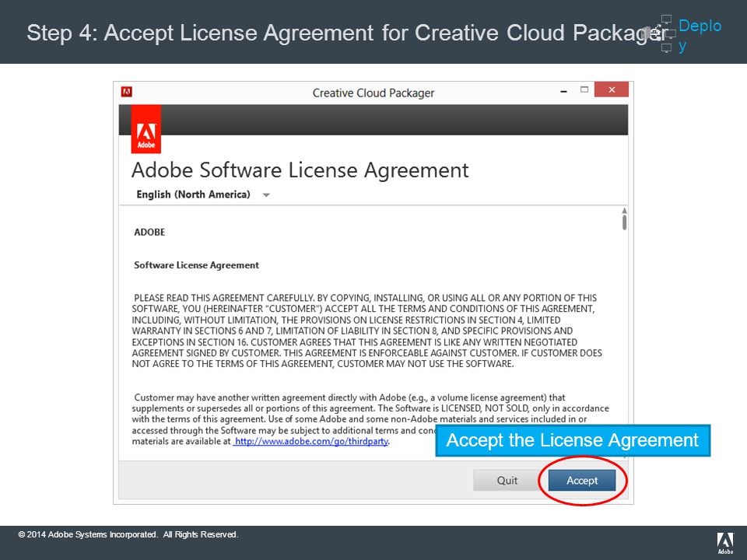This screenshot has width=747, height=560.
Task: Open the English (North America) language dropdown
Action: [203, 194]
